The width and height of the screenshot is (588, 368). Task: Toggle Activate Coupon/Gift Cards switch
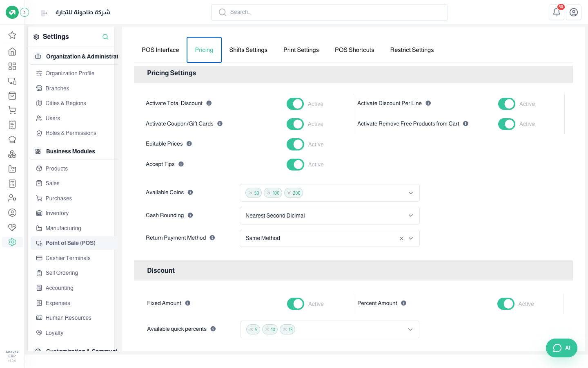click(x=295, y=124)
